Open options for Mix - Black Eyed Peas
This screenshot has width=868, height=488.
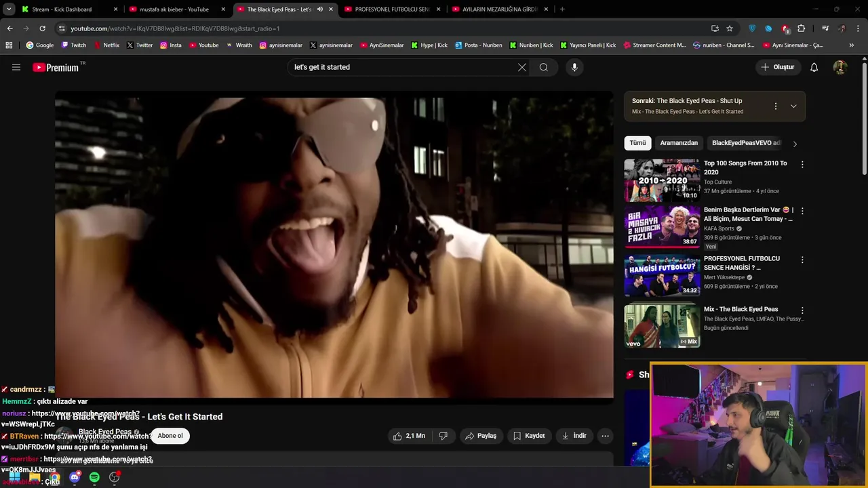click(802, 310)
